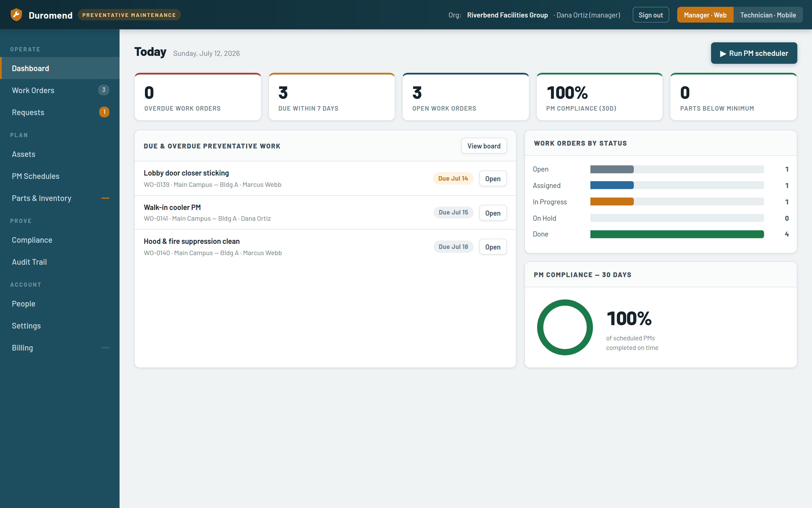Click the Today heading
Screen dimensions: 812x508
[x=150, y=52]
